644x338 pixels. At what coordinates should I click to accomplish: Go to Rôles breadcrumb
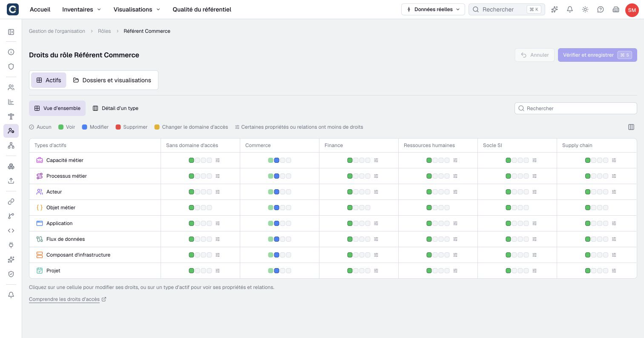pyautogui.click(x=104, y=31)
